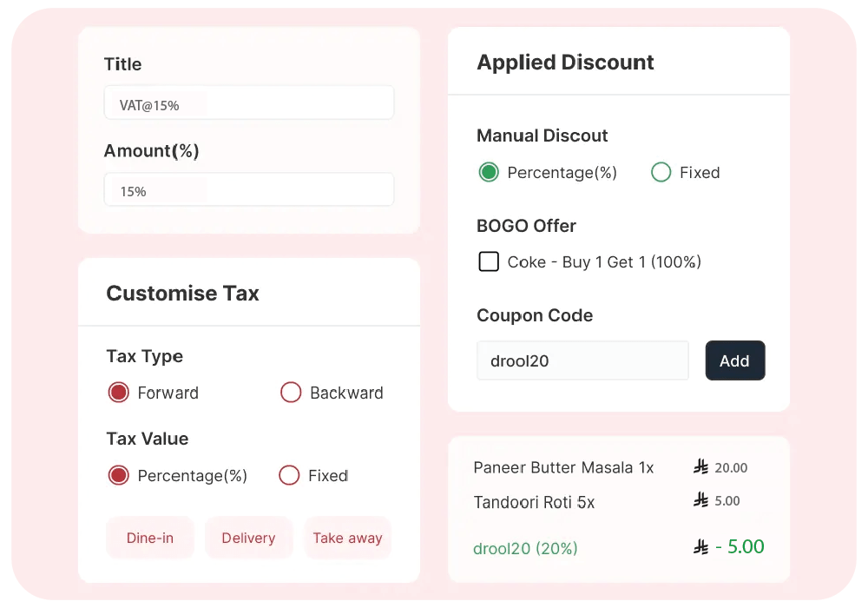
Task: Click the Add button to apply coupon
Action: point(735,360)
